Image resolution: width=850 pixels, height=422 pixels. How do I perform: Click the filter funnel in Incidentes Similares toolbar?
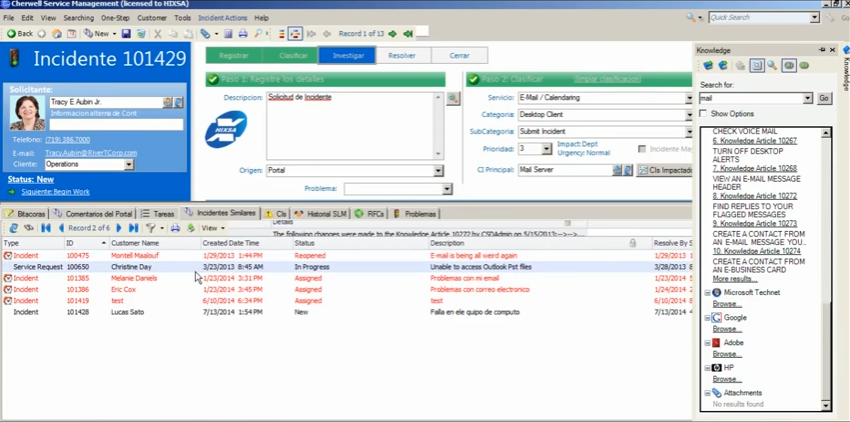[x=151, y=228]
